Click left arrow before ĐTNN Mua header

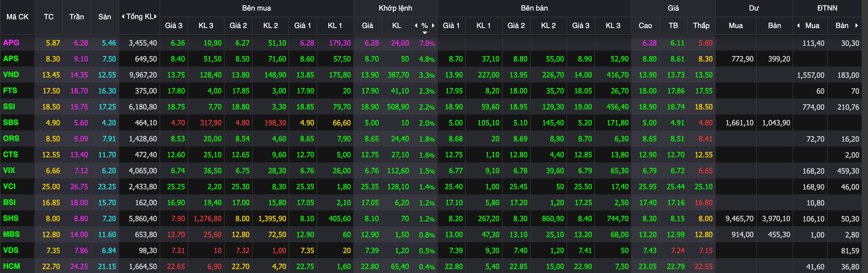click(x=798, y=26)
